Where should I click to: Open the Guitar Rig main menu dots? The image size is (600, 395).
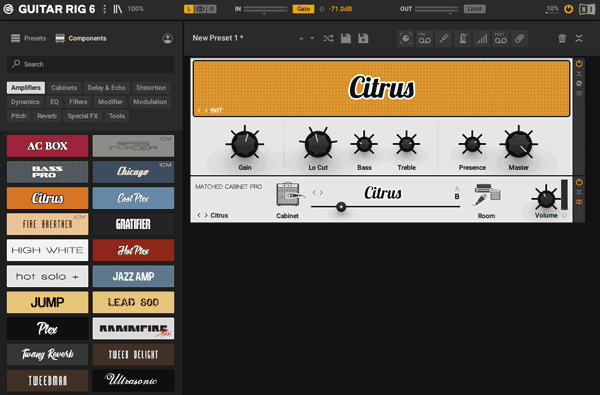tap(104, 9)
